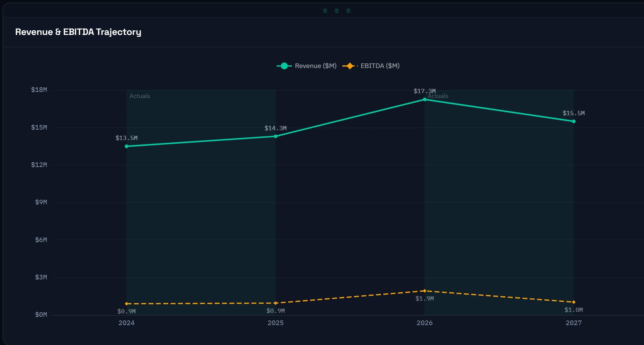Click the middle drag-handle icon above the title
The height and width of the screenshot is (345, 644).
tap(337, 11)
